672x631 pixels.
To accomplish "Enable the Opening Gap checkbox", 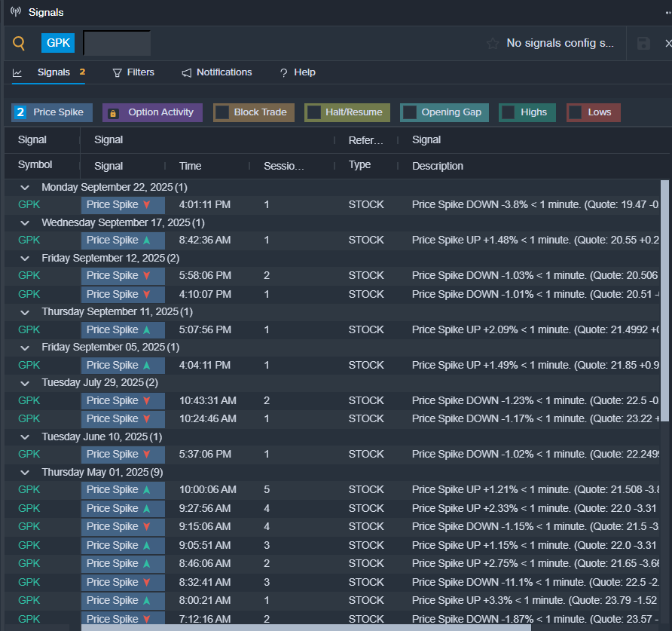I will tap(409, 112).
